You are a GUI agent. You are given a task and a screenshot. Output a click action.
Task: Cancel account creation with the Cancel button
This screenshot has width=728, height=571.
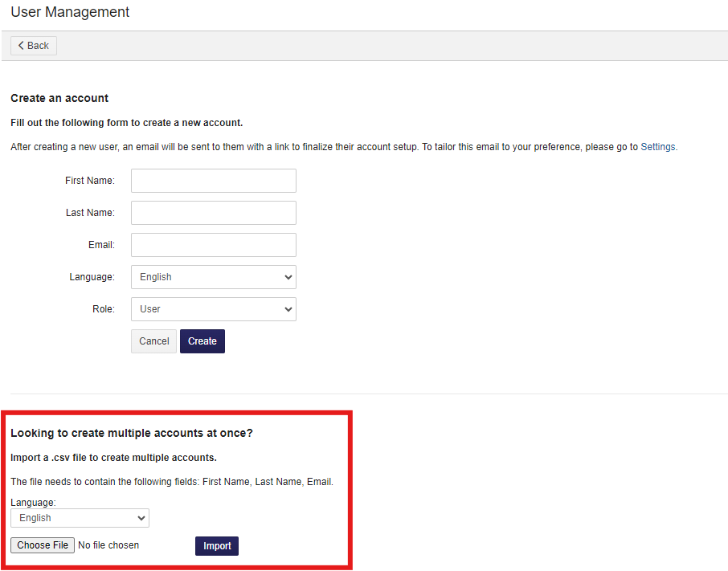[153, 341]
